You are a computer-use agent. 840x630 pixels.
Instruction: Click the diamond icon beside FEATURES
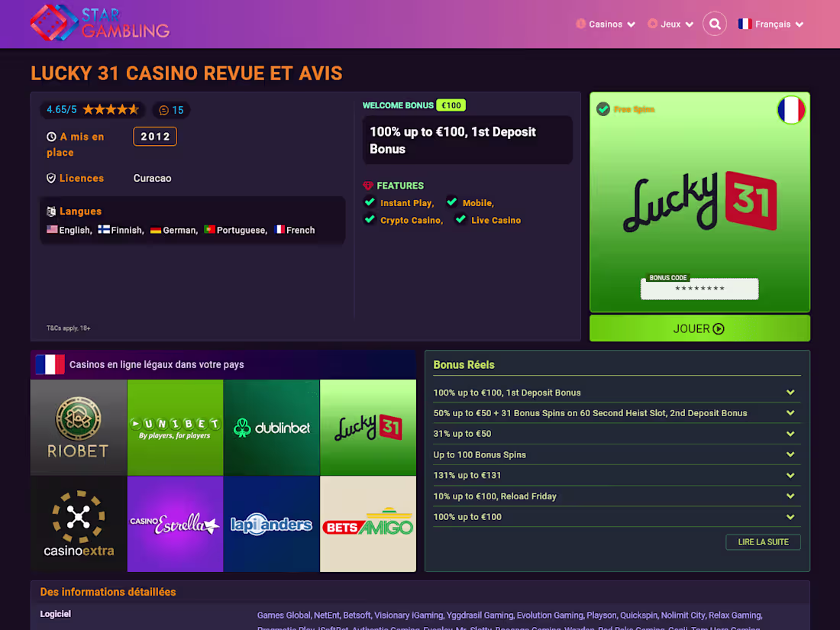(368, 186)
